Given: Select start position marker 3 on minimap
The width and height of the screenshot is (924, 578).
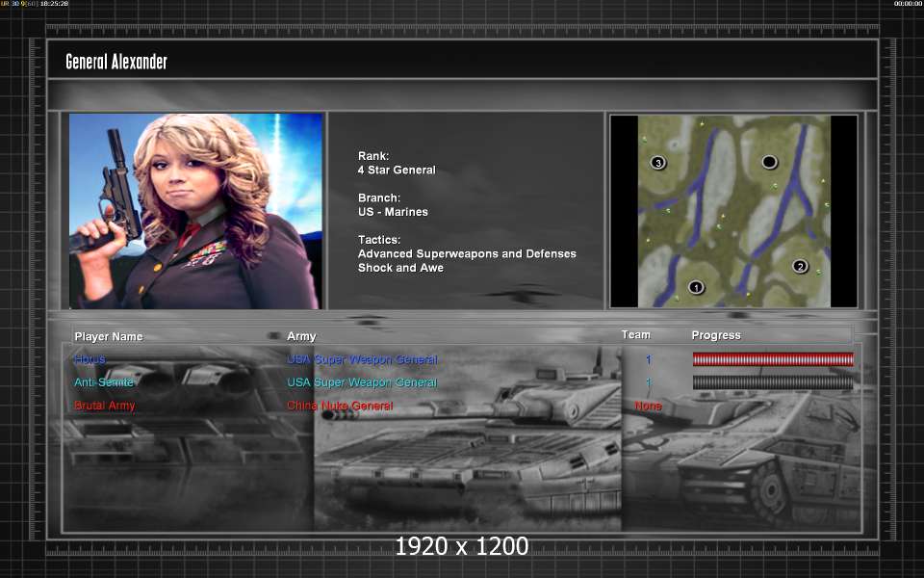Looking at the screenshot, I should coord(658,162).
